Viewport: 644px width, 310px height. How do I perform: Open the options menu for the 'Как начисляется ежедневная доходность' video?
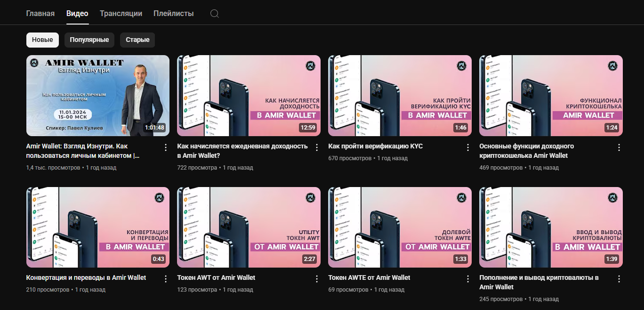(x=316, y=147)
